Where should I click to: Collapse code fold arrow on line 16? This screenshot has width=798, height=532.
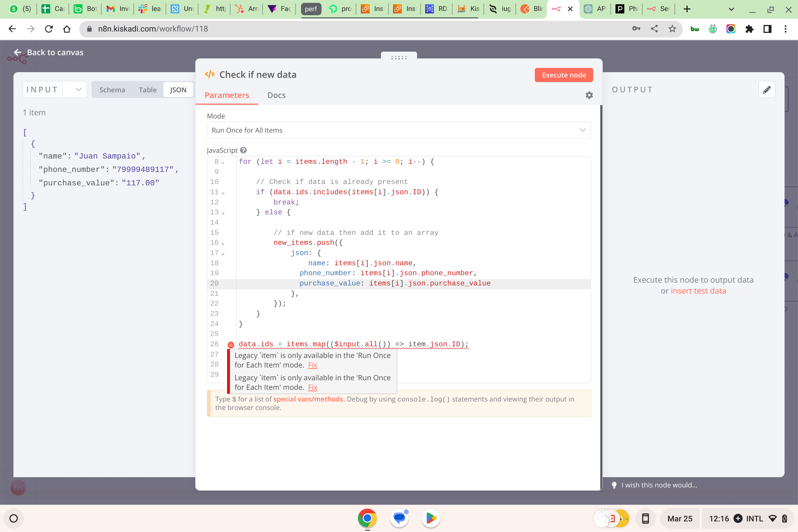tap(223, 243)
